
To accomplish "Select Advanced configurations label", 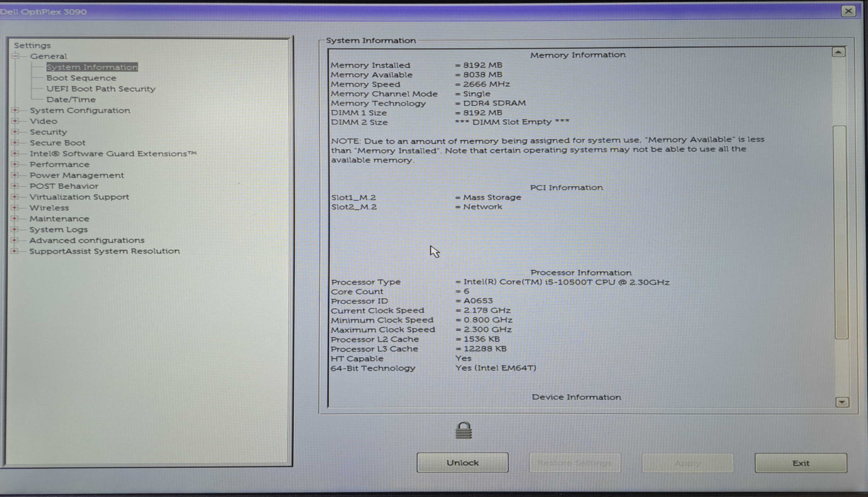I will point(87,240).
